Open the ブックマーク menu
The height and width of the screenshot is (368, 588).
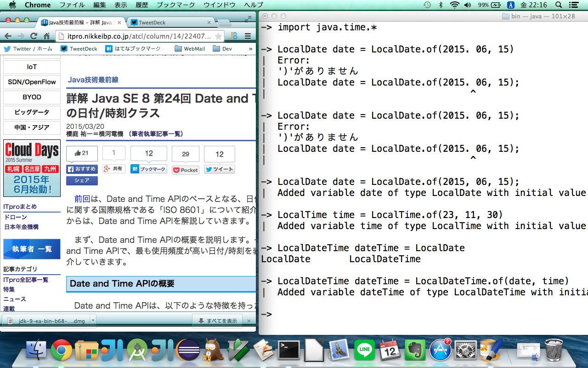pos(175,5)
